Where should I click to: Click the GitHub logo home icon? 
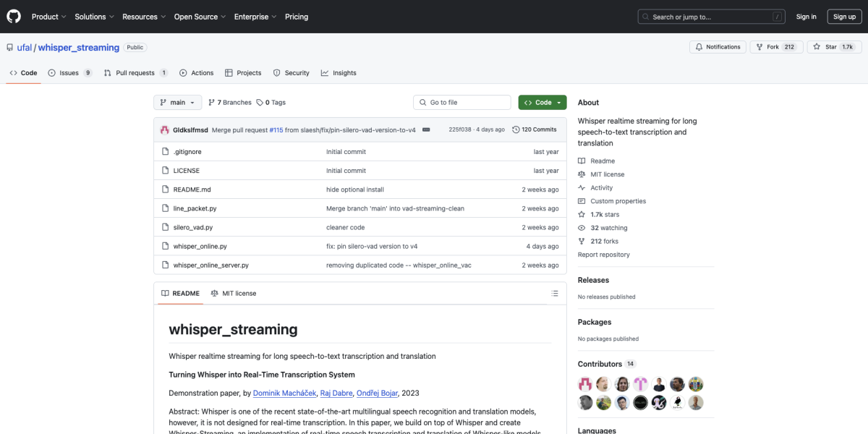pyautogui.click(x=14, y=17)
